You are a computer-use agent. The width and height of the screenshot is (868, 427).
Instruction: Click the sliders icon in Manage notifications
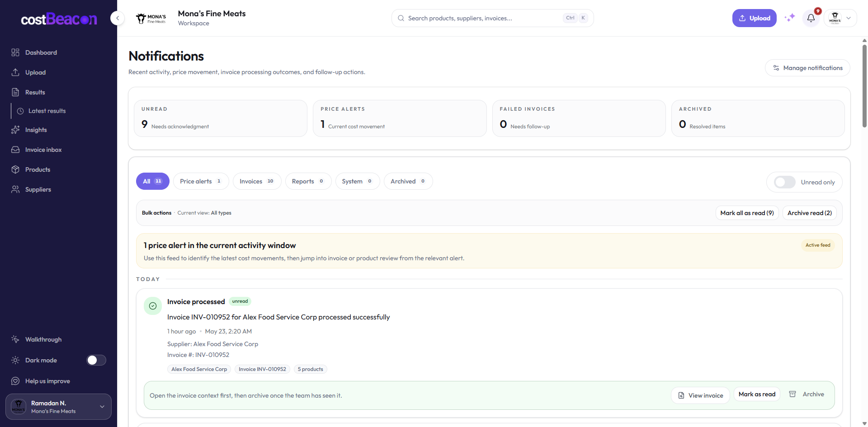[776, 68]
